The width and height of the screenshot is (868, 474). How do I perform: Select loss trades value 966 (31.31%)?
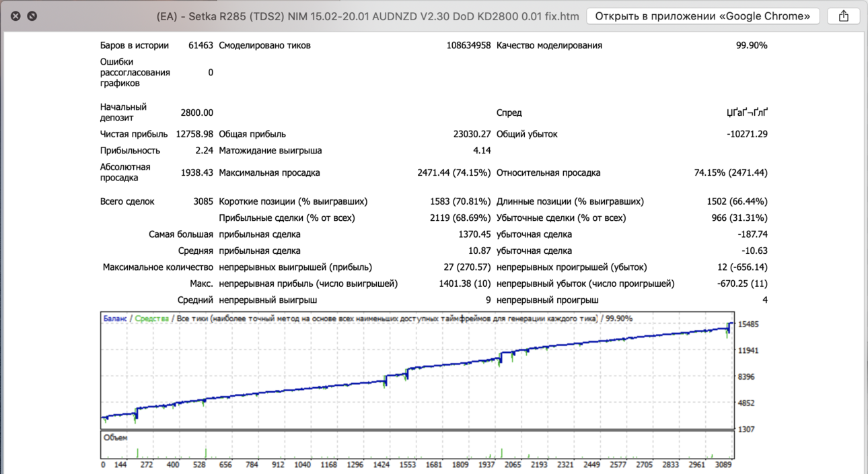click(739, 218)
